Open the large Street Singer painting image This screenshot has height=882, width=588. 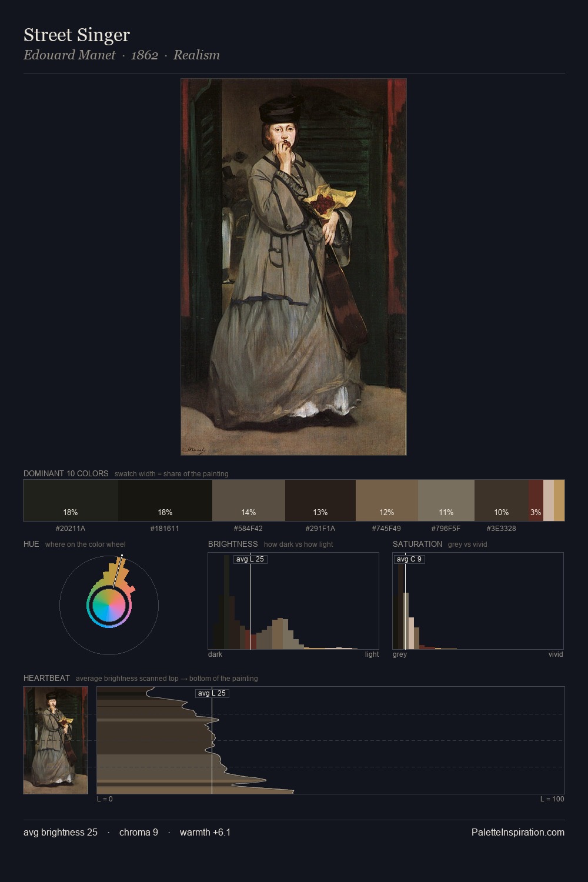[x=293, y=267]
